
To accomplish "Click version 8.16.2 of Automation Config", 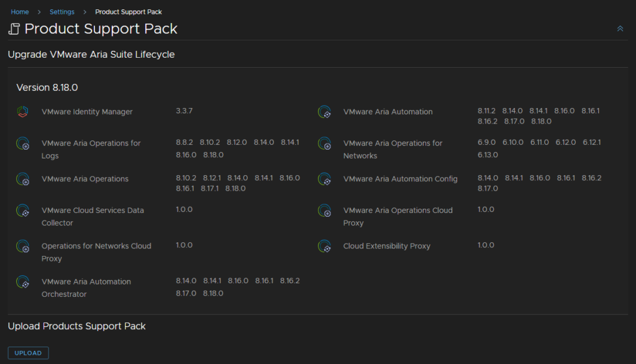I will coord(591,178).
